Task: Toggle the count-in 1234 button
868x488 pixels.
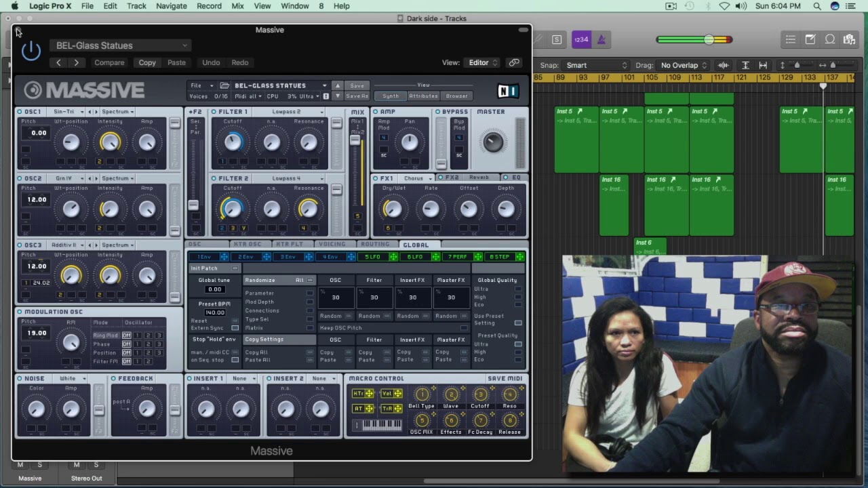Action: tap(581, 39)
